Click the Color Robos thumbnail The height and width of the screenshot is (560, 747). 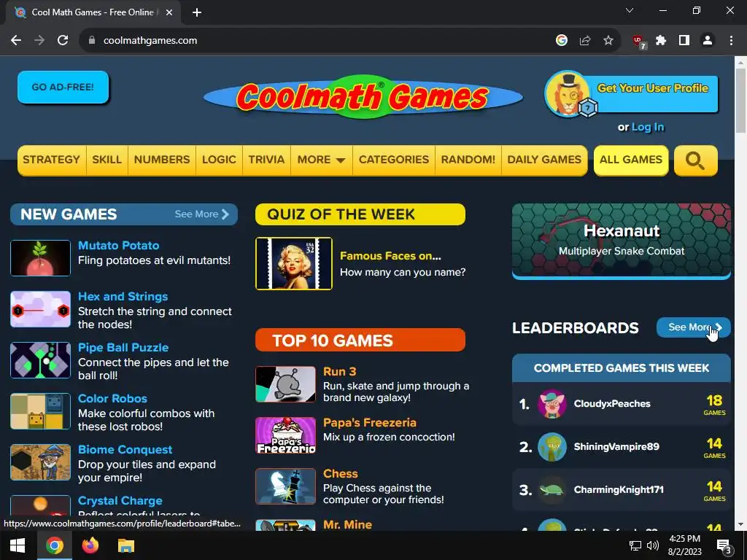click(41, 411)
